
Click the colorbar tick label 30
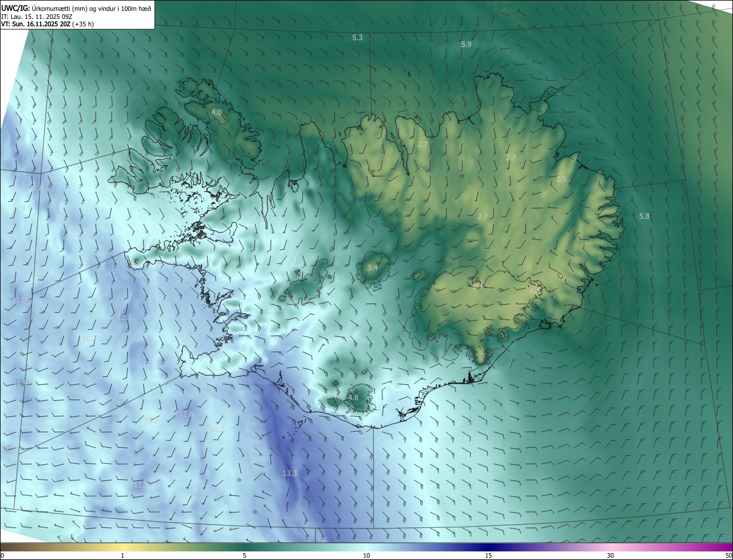coord(610,555)
